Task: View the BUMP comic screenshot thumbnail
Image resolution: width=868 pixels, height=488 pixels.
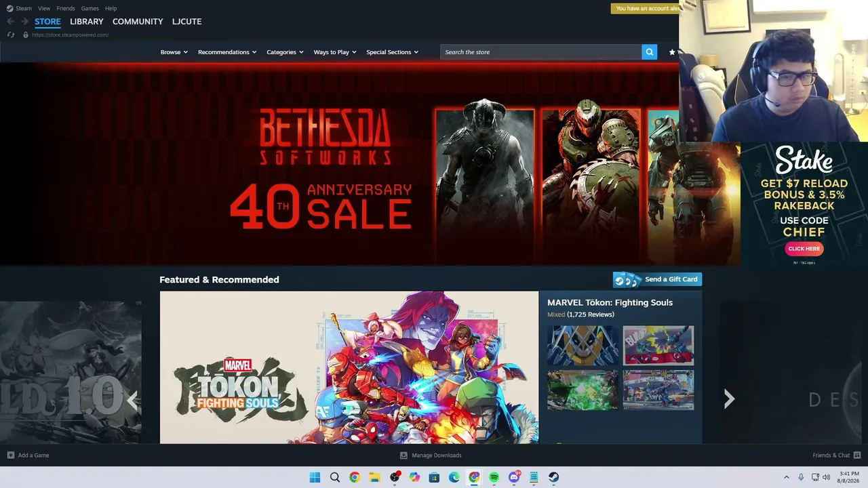Action: 658,346
